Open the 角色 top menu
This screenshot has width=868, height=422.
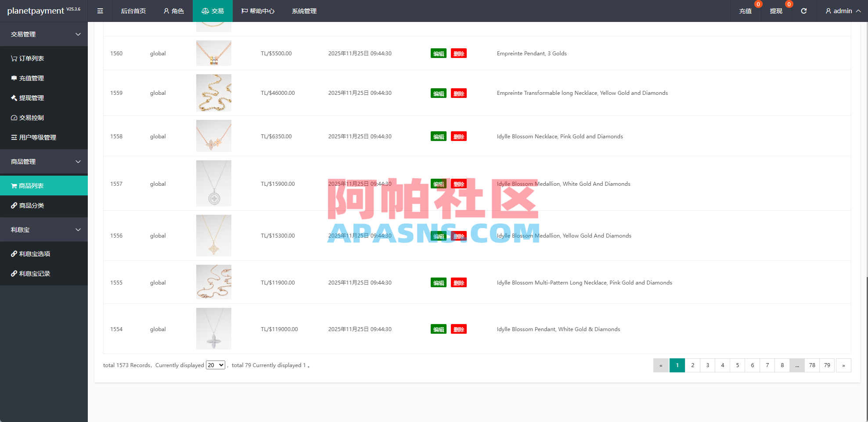coord(173,11)
